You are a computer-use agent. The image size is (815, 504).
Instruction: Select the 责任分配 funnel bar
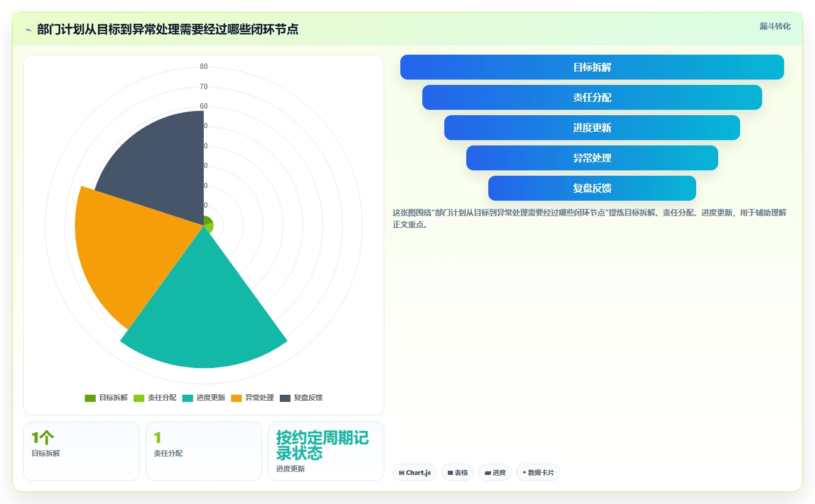pyautogui.click(x=592, y=97)
